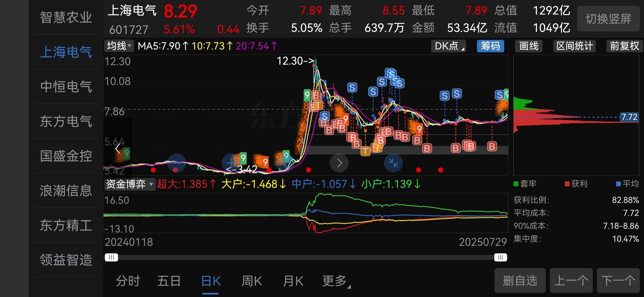
Task: Open the DK点 dropdown
Action: pyautogui.click(x=449, y=46)
